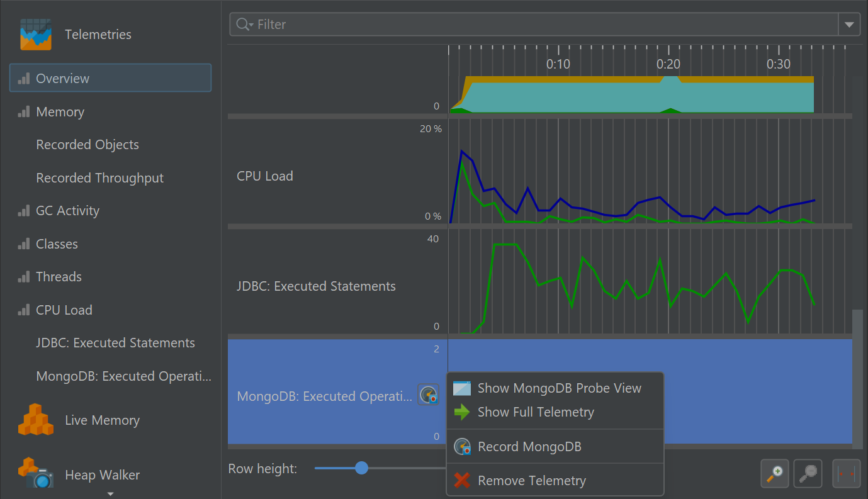Screen dimensions: 868x499
Task: Select Remove Telemetry menu entry
Action: (x=532, y=481)
